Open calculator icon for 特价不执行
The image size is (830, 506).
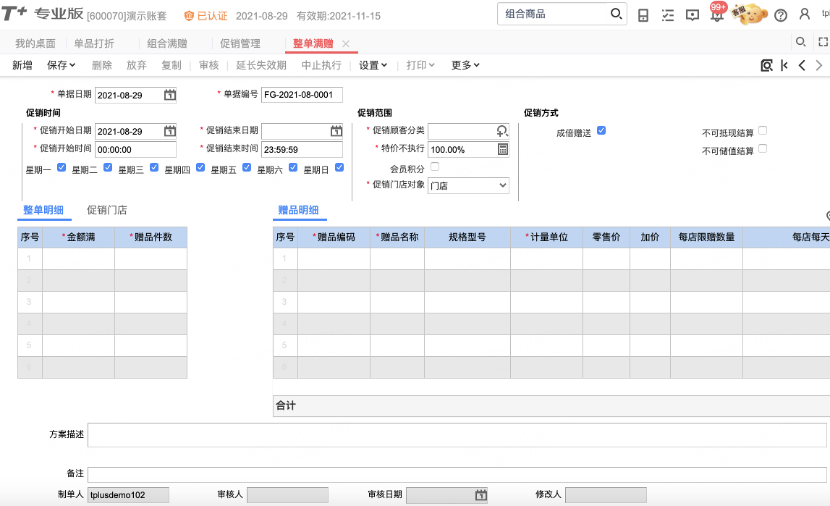click(503, 149)
